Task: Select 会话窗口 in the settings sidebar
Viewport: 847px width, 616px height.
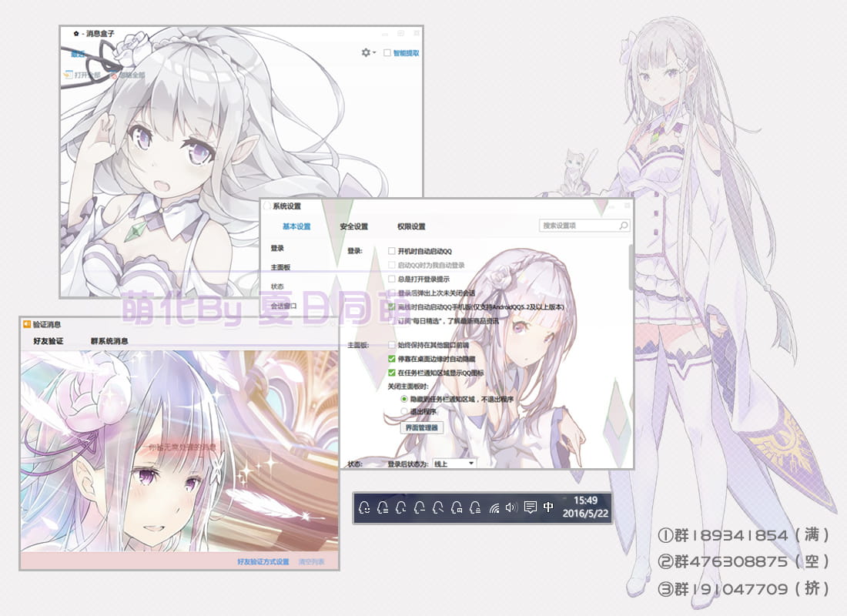Action: [x=283, y=306]
